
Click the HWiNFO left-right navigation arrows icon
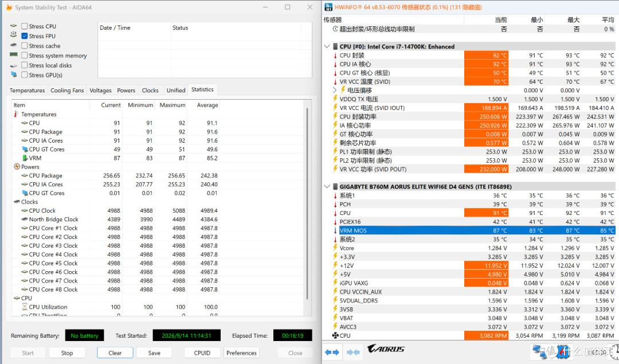[332, 352]
